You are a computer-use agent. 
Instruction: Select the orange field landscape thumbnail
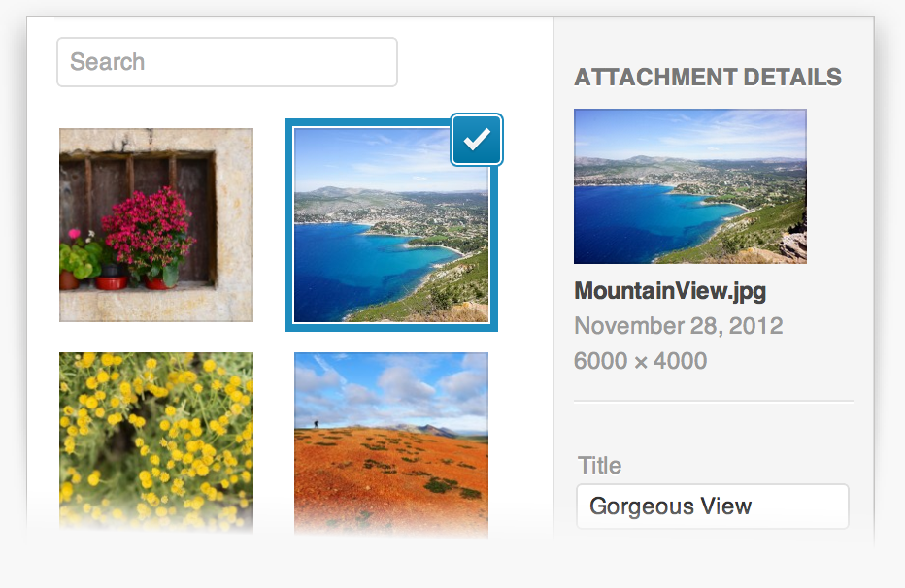pyautogui.click(x=391, y=443)
